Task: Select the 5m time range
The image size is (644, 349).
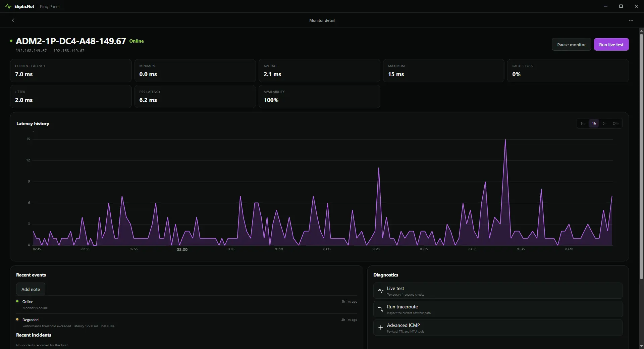Action: (583, 123)
